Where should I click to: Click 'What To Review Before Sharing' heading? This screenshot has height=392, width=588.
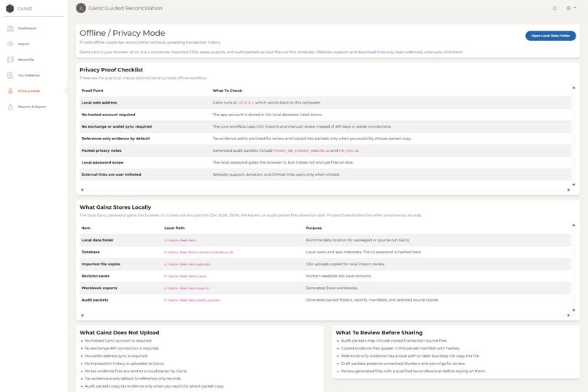click(x=379, y=332)
